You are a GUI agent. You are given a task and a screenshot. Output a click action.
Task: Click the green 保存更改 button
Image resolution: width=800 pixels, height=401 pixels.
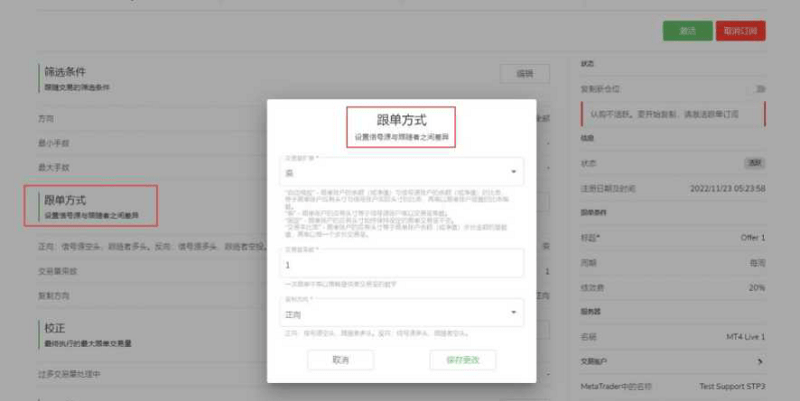461,359
